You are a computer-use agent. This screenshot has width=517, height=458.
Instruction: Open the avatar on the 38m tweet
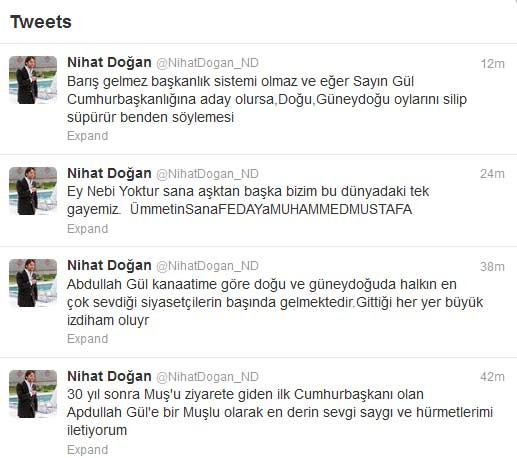[33, 283]
